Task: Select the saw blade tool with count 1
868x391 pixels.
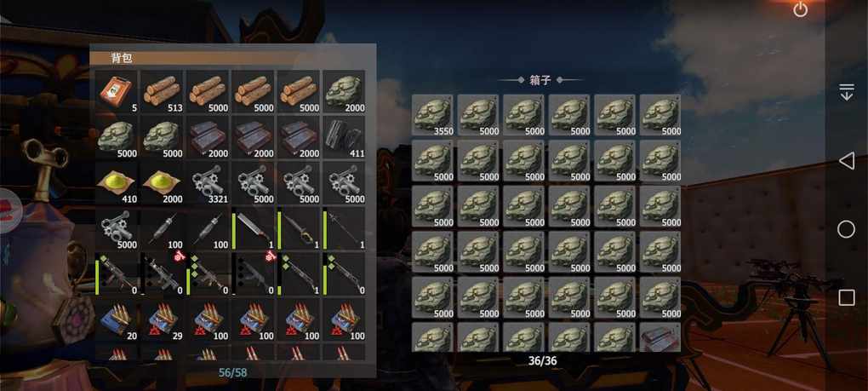Action: click(x=253, y=228)
